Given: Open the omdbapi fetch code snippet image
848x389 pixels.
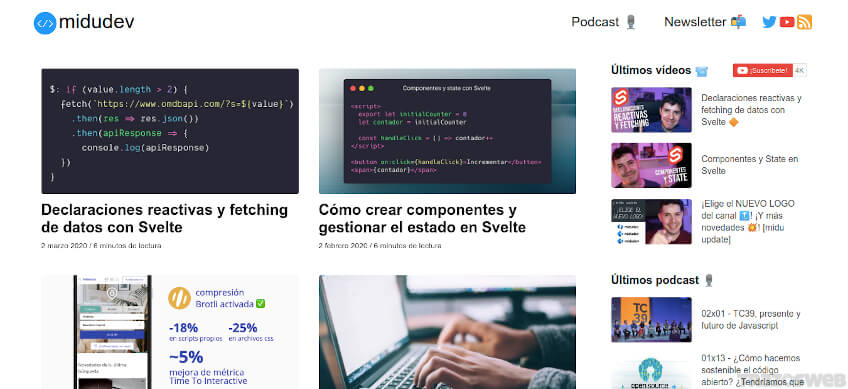Looking at the screenshot, I should 170,131.
